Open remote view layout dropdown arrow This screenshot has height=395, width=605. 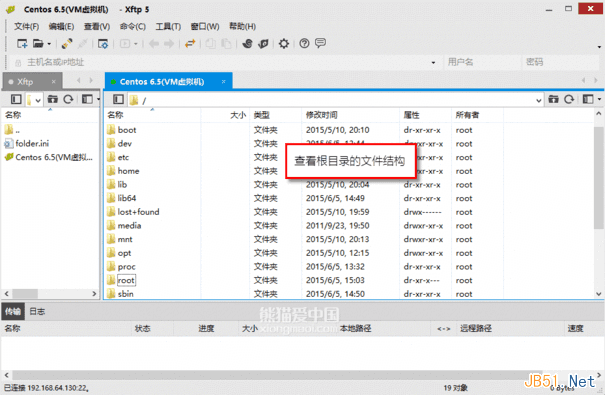tap(599, 100)
